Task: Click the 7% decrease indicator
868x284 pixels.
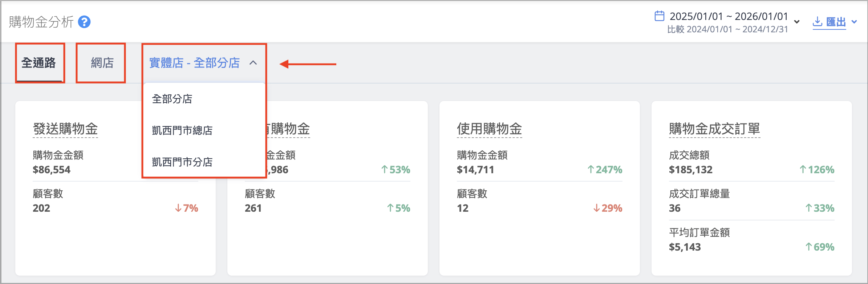Action: coord(186,208)
